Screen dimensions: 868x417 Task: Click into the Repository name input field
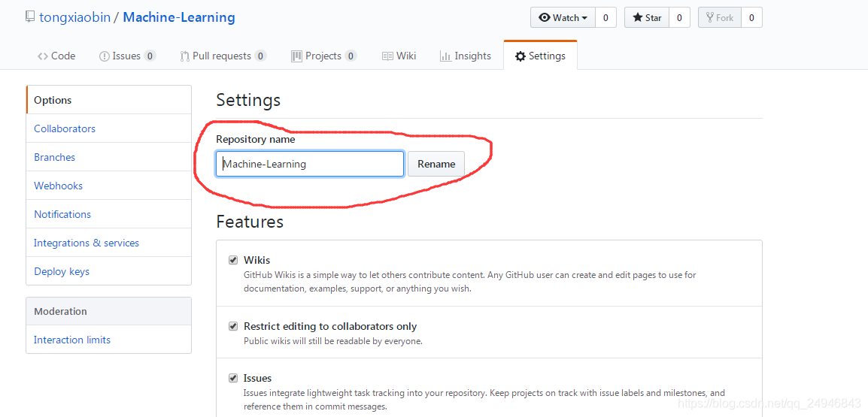[x=310, y=164]
